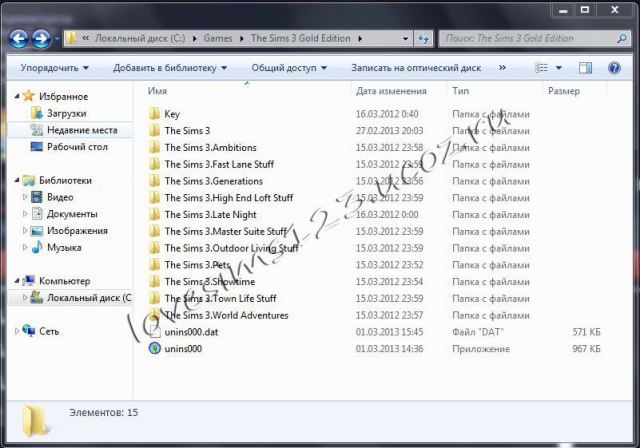Click the Изображения library icon
This screenshot has height=448, width=640.
tap(37, 231)
